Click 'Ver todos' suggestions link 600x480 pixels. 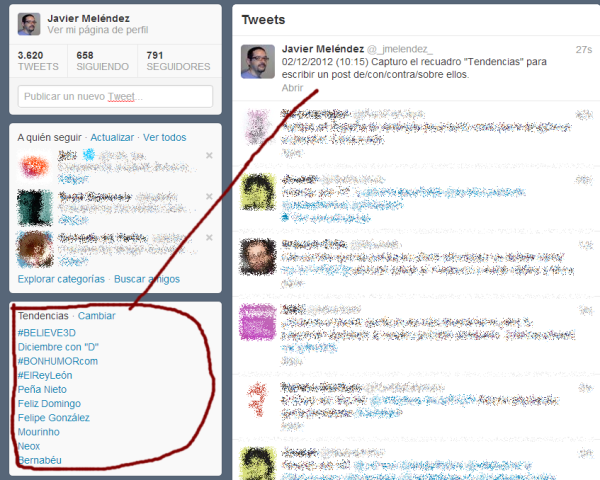click(165, 137)
